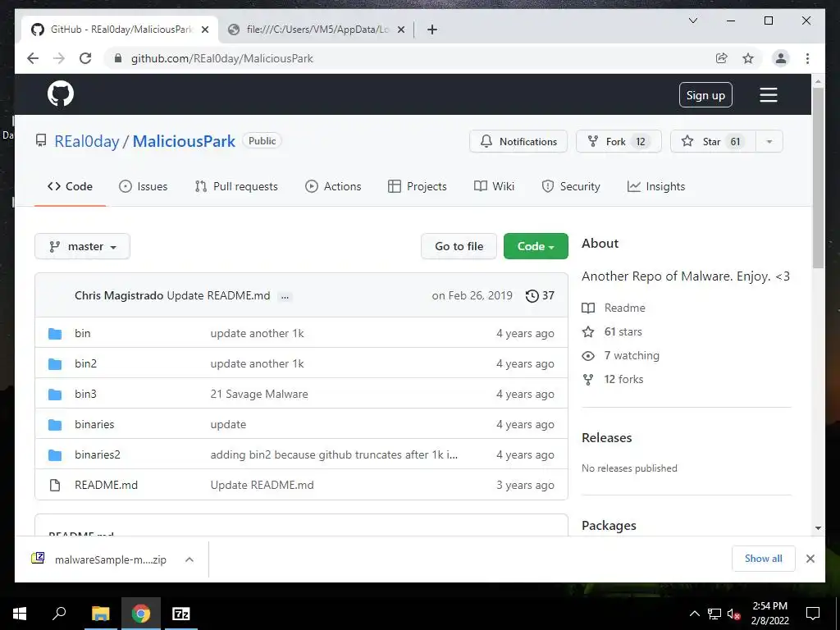Open the Wiki tab
The width and height of the screenshot is (840, 630).
coord(494,186)
